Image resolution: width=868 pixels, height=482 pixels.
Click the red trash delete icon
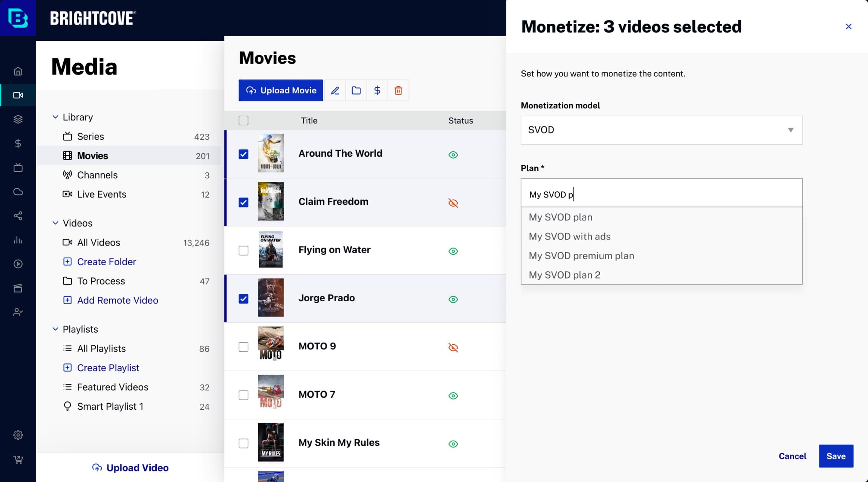pyautogui.click(x=398, y=90)
